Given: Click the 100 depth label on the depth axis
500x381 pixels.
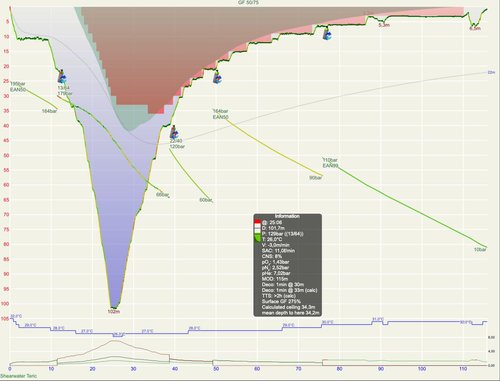Looking at the screenshot, I should [5, 304].
